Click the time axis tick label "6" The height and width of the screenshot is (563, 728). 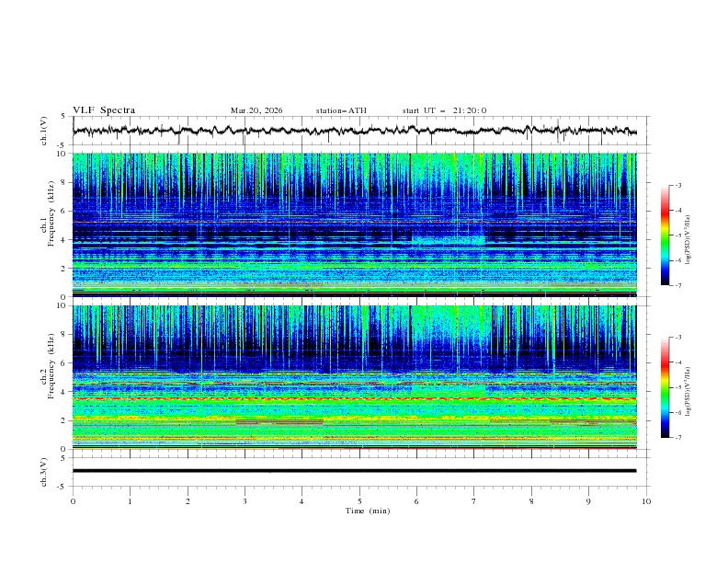click(416, 501)
